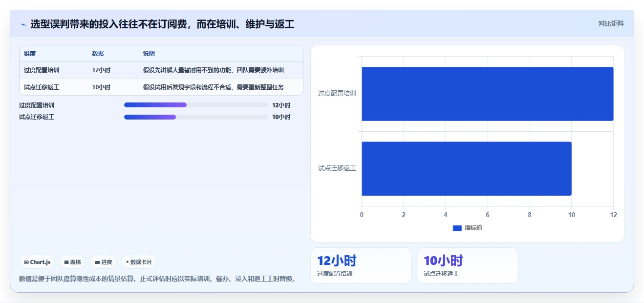Click the x-axis tick label 6
Image resolution: width=644 pixels, height=303 pixels.
[488, 215]
